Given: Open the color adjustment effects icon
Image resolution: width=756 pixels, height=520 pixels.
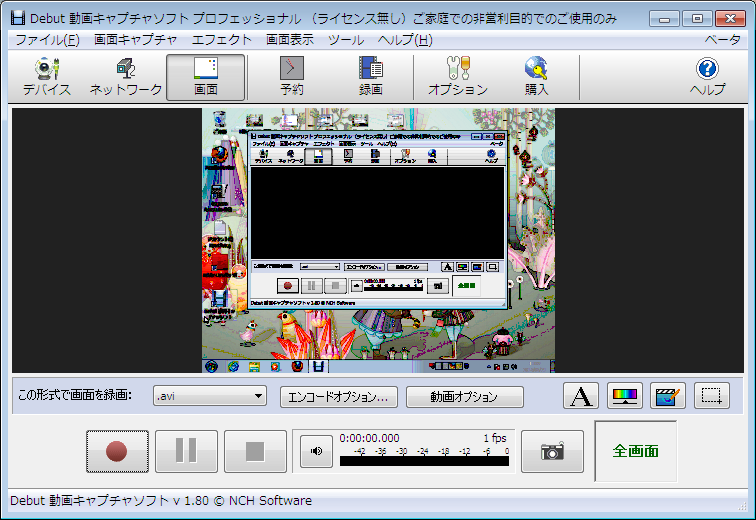Looking at the screenshot, I should click(624, 396).
